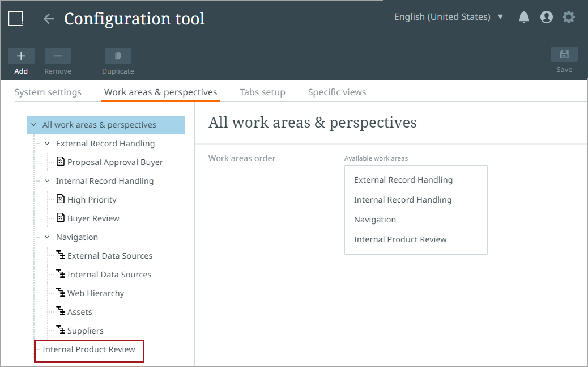Collapse the External Record Handling node
The image size is (588, 367).
click(48, 144)
